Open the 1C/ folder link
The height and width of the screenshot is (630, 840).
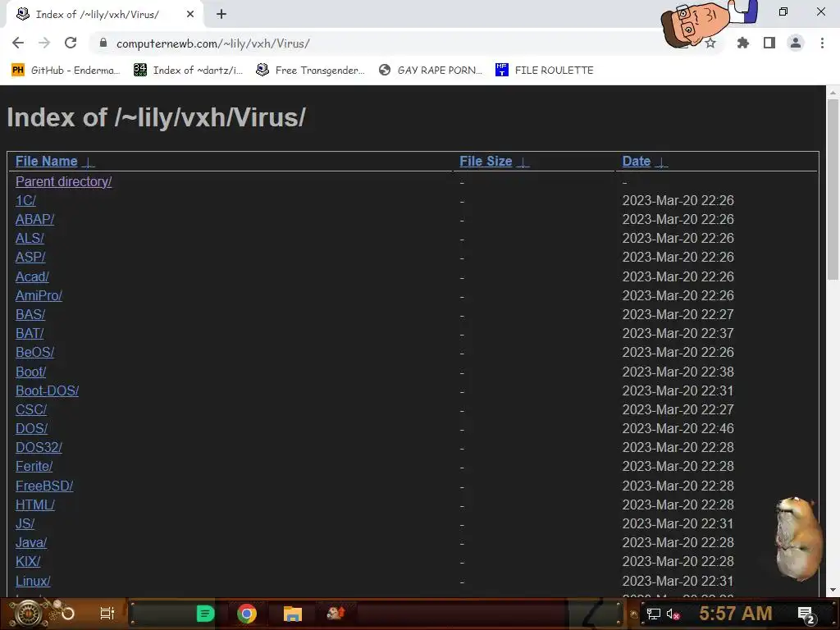point(25,200)
